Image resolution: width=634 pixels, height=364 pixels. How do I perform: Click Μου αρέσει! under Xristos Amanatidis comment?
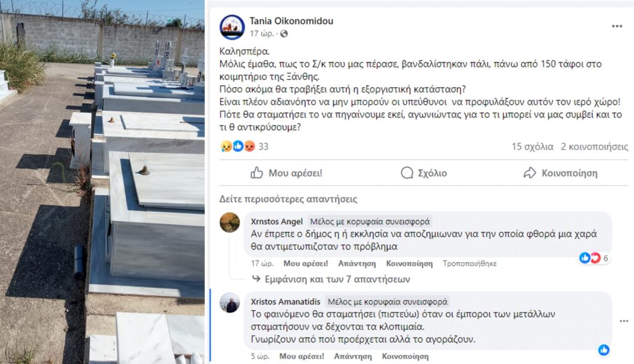pos(302,357)
